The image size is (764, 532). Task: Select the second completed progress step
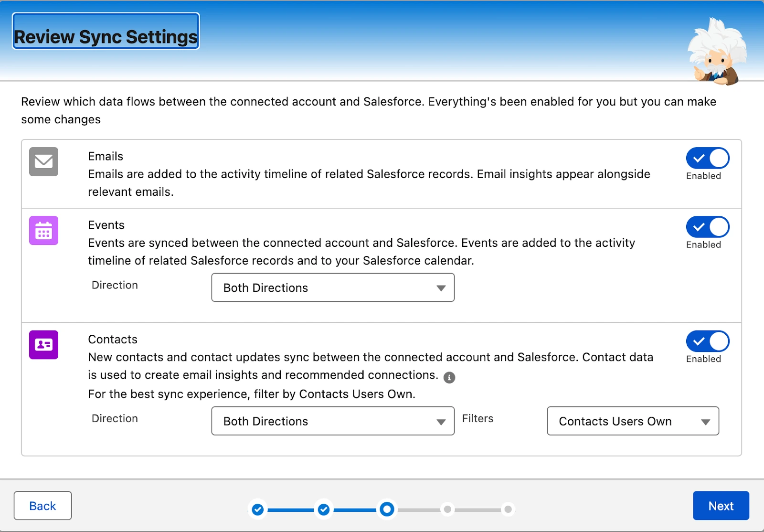[324, 510]
